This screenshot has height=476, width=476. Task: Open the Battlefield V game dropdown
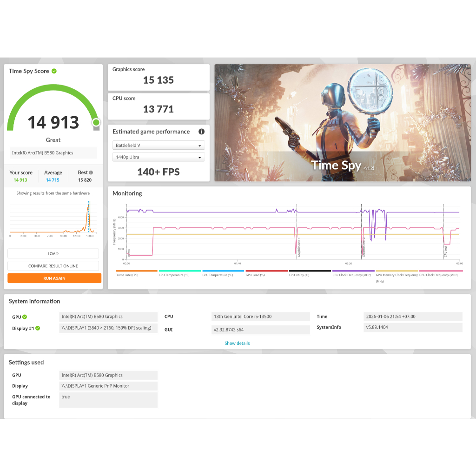(x=158, y=145)
